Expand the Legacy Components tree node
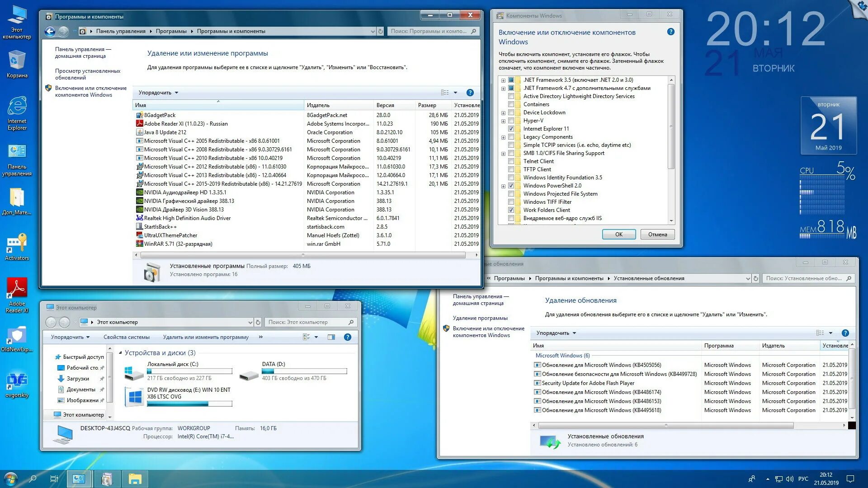Screen dimensions: 868x488 [x=503, y=137]
